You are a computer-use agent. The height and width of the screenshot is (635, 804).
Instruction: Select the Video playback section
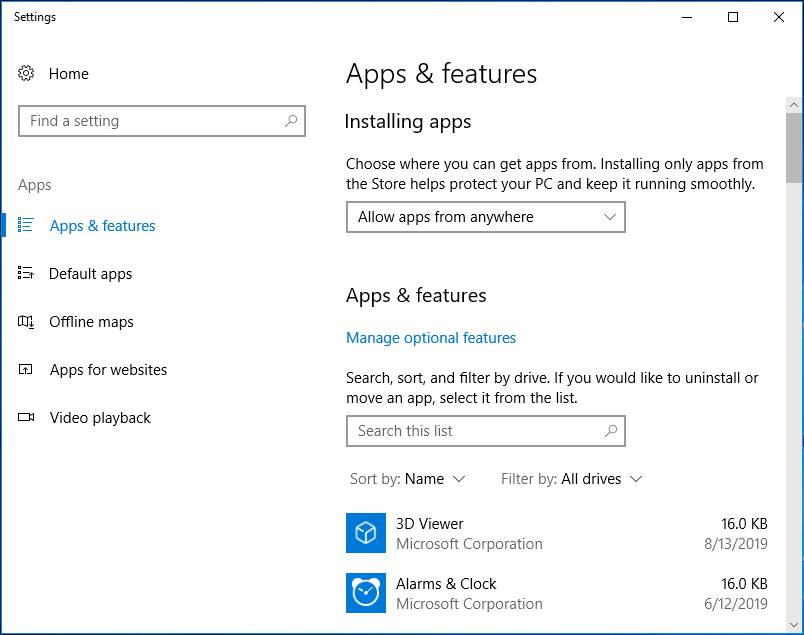(x=100, y=418)
